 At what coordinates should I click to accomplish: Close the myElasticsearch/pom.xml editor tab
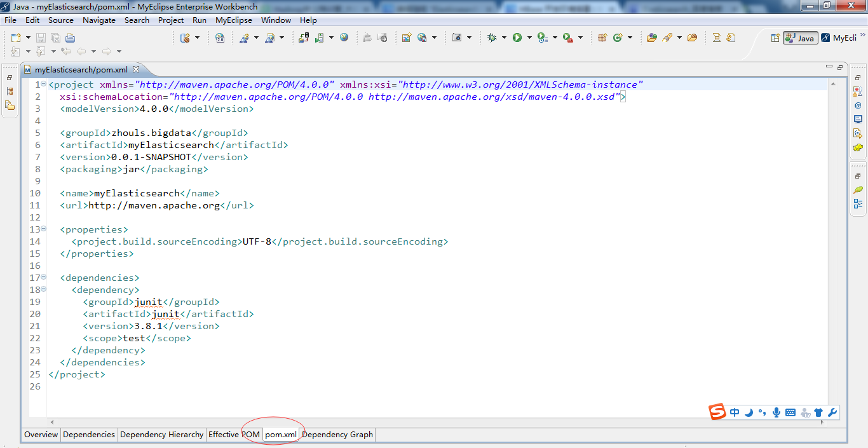pyautogui.click(x=135, y=69)
